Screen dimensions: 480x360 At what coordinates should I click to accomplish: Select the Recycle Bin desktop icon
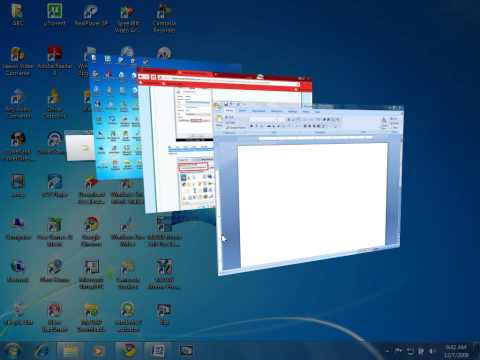(19, 314)
